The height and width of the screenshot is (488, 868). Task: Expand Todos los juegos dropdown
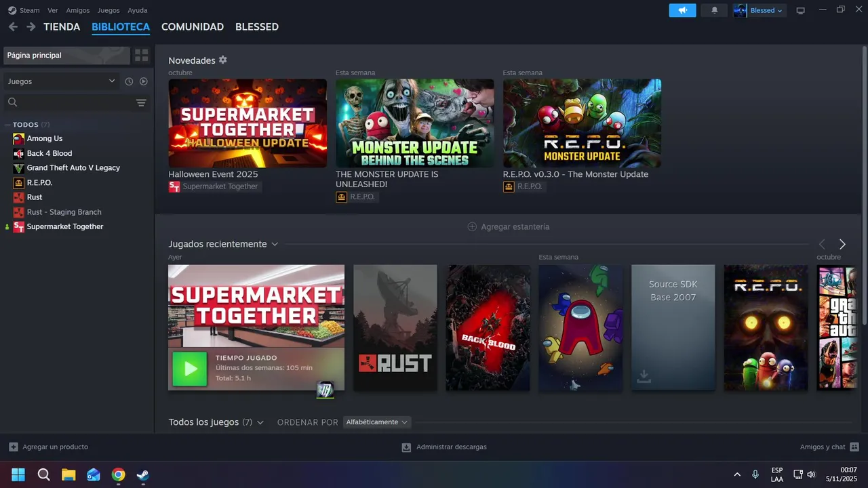[x=260, y=422]
